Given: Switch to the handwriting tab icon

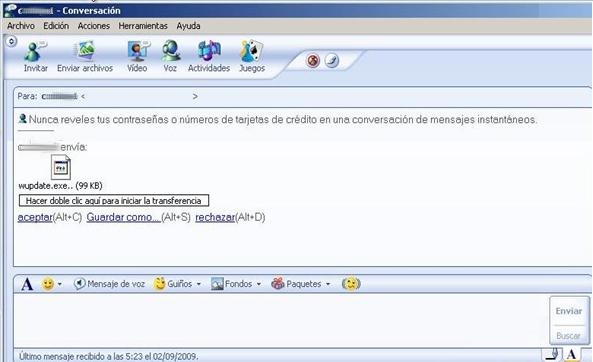Looking at the screenshot, I should click(553, 354).
